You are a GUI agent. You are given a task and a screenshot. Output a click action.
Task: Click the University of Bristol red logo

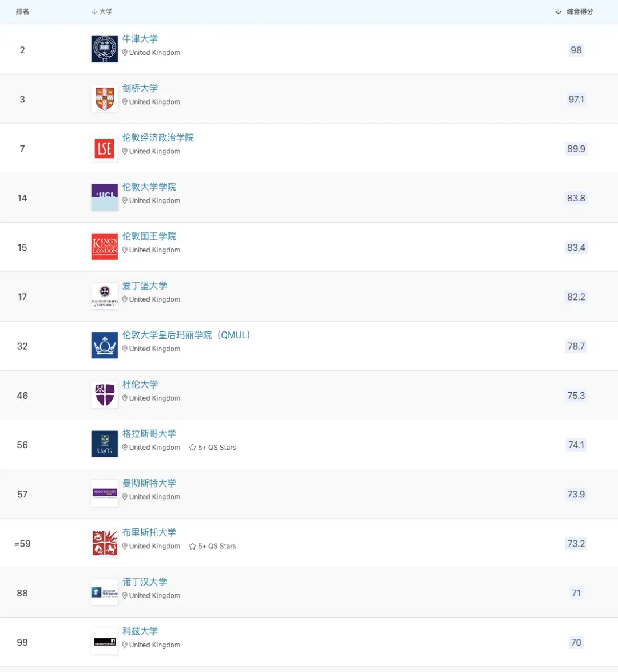coord(105,543)
